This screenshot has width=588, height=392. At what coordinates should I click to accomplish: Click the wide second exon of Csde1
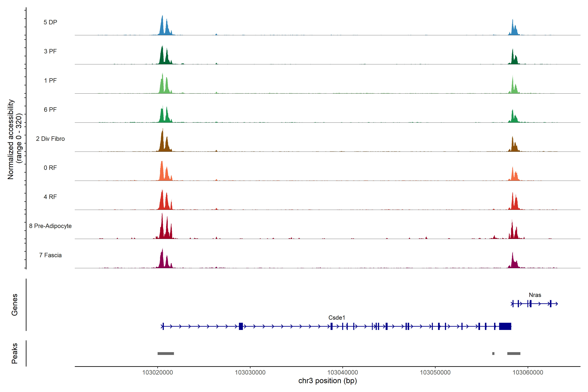tap(241, 326)
